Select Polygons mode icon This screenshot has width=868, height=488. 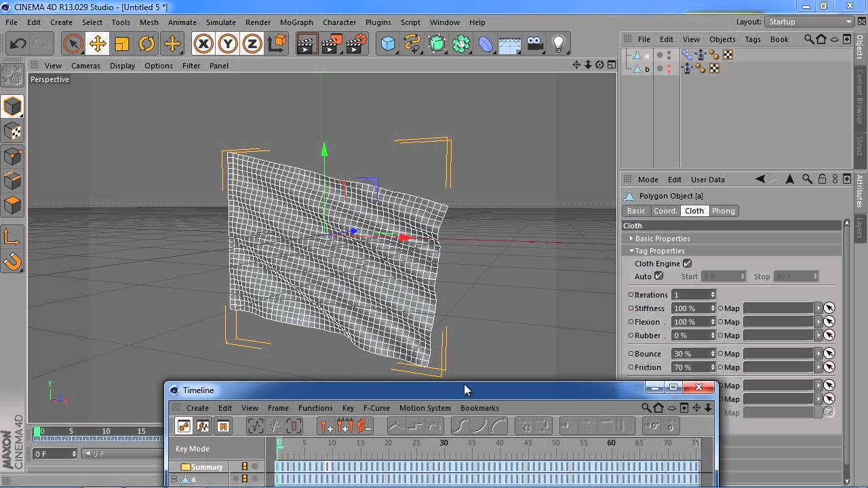point(13,205)
